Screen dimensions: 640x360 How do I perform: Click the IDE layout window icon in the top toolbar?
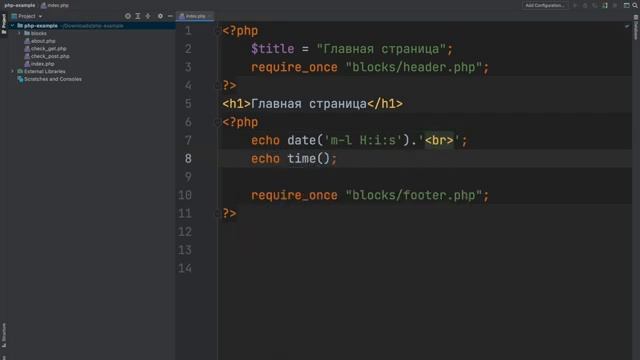[627, 5]
